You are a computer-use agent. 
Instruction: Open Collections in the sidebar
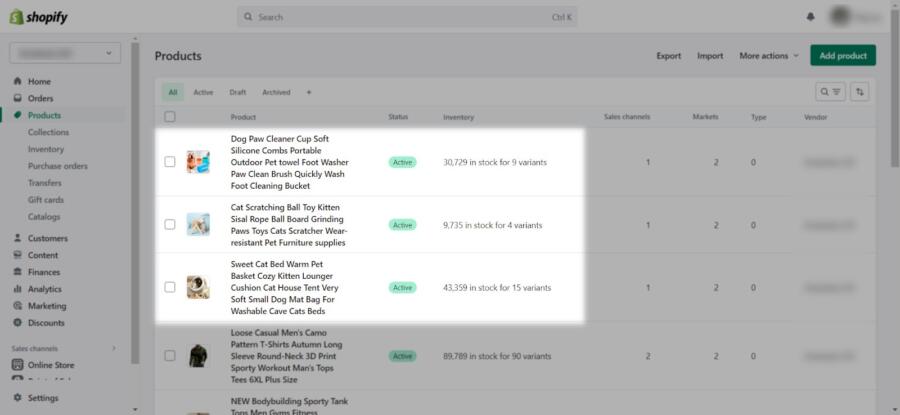click(48, 132)
